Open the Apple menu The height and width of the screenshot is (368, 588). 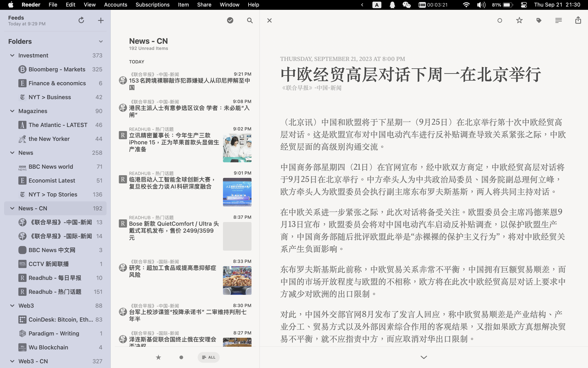(11, 5)
